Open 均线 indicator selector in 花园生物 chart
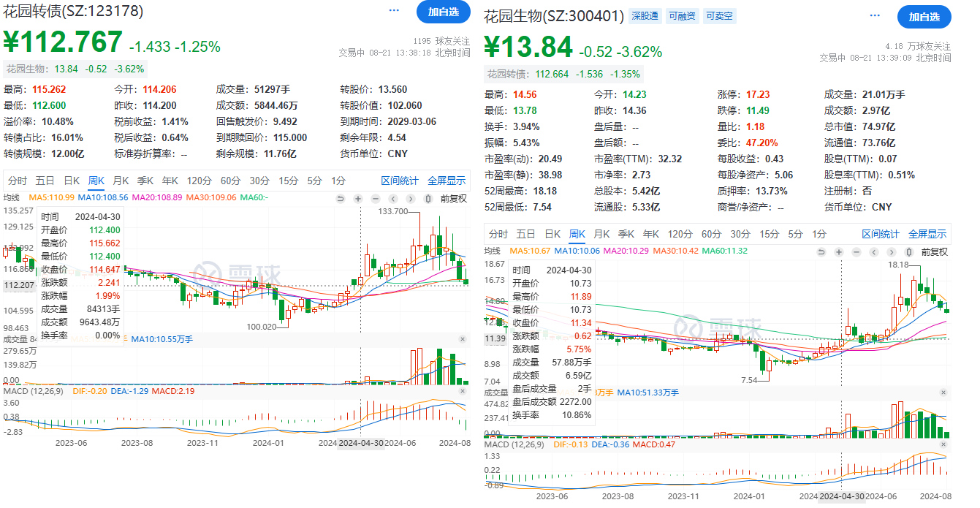Viewport: 980px width, 508px height. pos(493,251)
